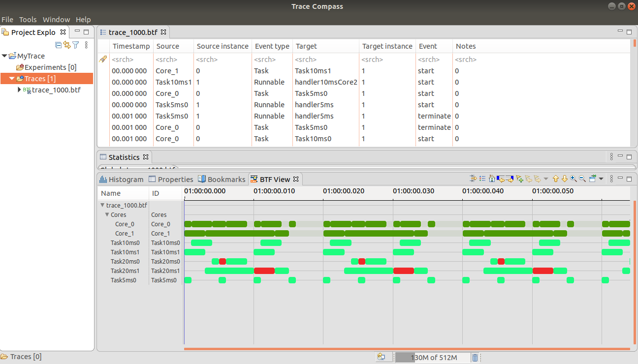The image size is (638, 364).
Task: Maximize the trace_1000.btf editor area
Action: (629, 32)
